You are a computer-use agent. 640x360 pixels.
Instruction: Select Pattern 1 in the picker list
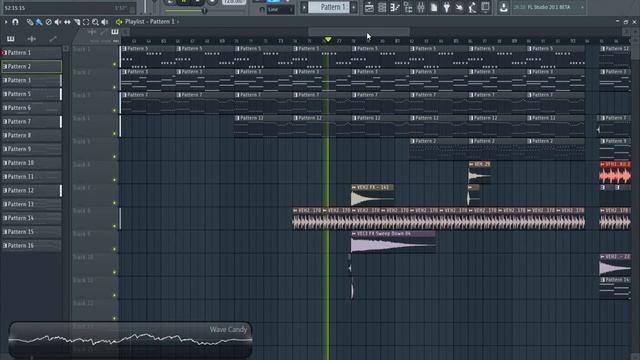coord(31,53)
